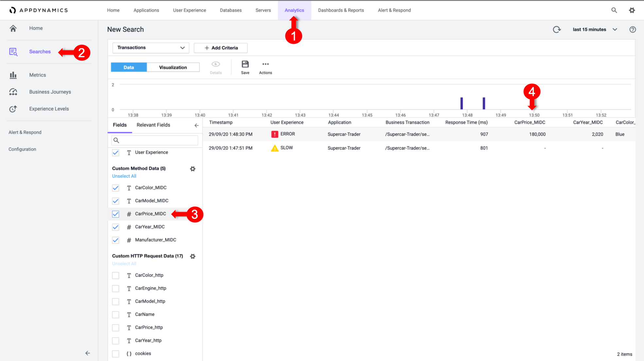Viewport: 644px width, 361px height.
Task: Refresh the search results
Action: [x=557, y=29]
